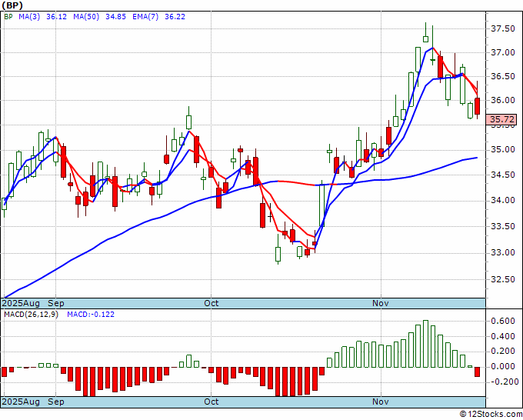Select Sep on the MACD date axis
This screenshot has width=523, height=420.
click(56, 402)
